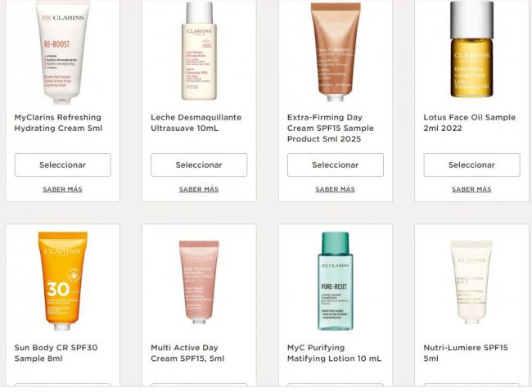532x392 pixels.
Task: Click the MyC Purifying Matifying Lotion title
Action: (334, 353)
